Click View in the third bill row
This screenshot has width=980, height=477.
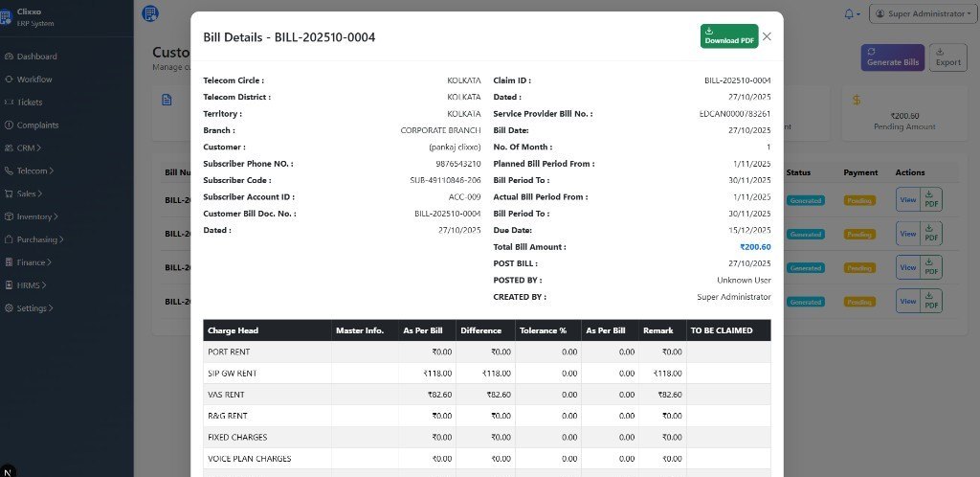(x=908, y=267)
